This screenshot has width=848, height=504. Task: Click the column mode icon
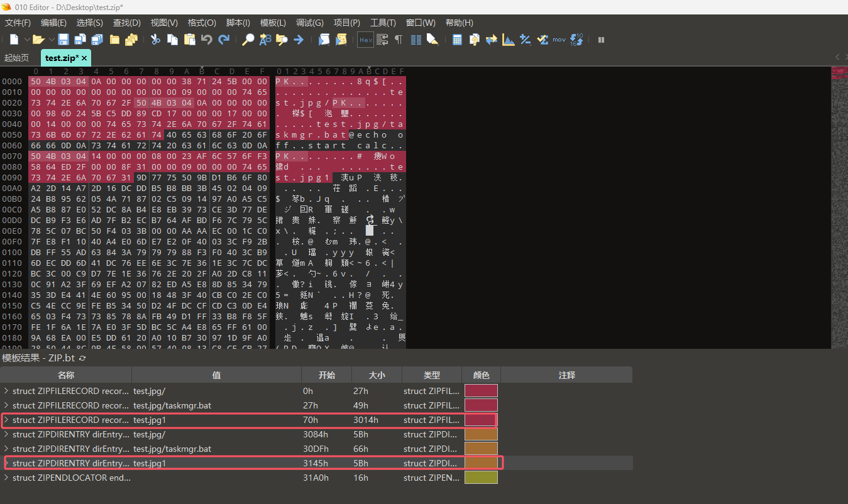point(416,40)
